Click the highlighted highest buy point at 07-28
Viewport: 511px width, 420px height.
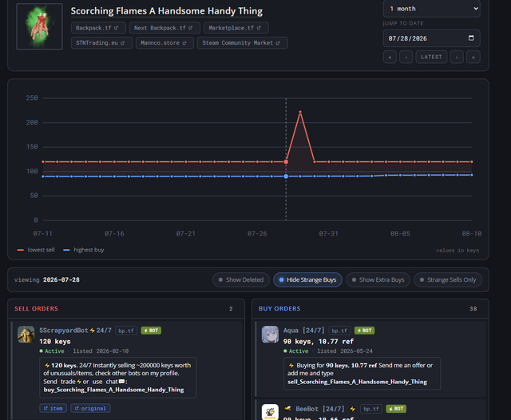point(286,176)
